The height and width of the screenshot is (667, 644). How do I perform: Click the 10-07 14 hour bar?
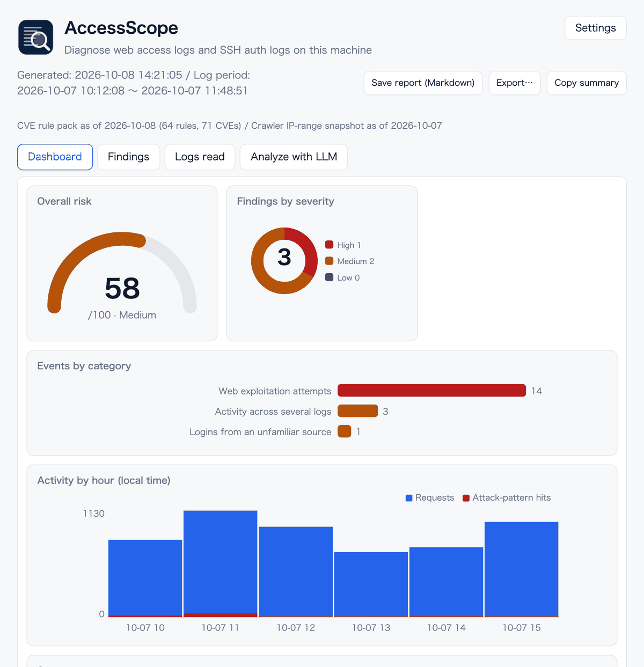point(446,582)
